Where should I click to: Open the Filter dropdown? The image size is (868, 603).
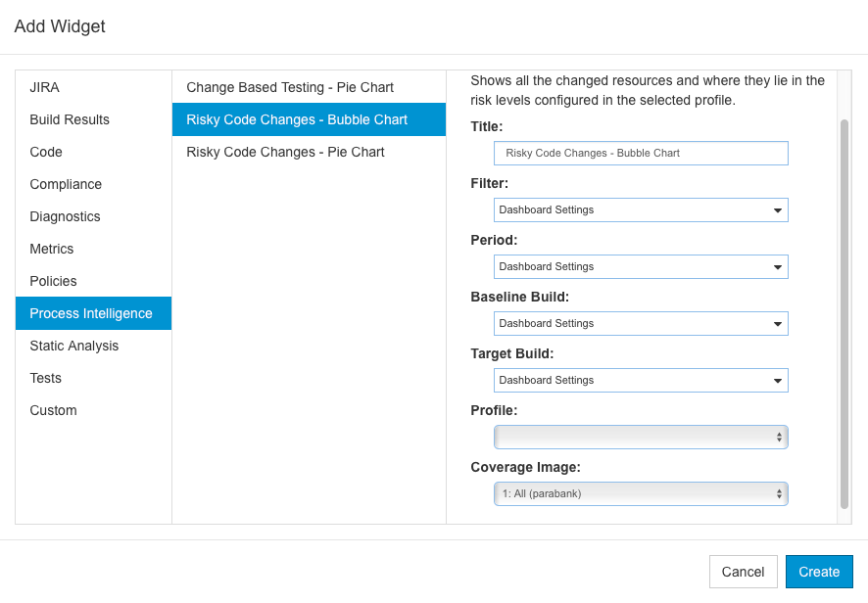(x=641, y=210)
